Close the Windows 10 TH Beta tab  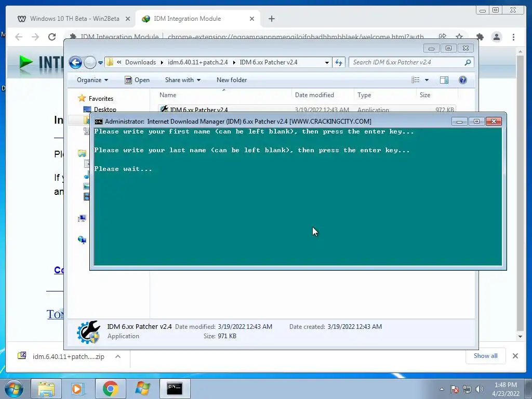point(128,19)
